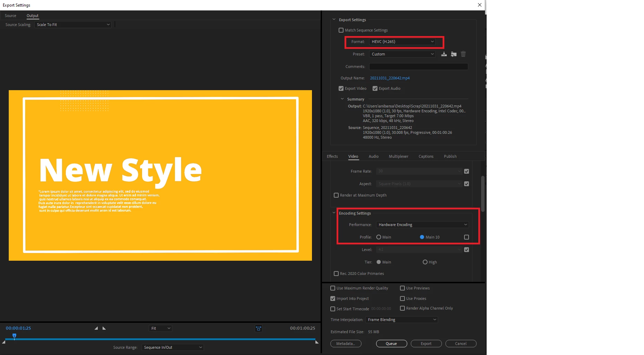The width and height of the screenshot is (644, 355).
Task: Enable Use Maximum Render Quality
Action: (333, 288)
